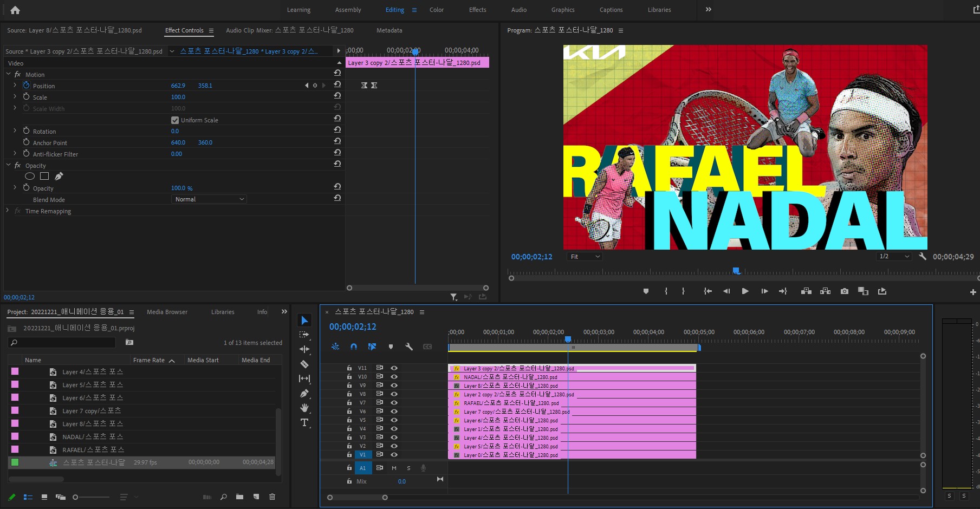
Task: Click Project panel search field
Action: tap(62, 342)
